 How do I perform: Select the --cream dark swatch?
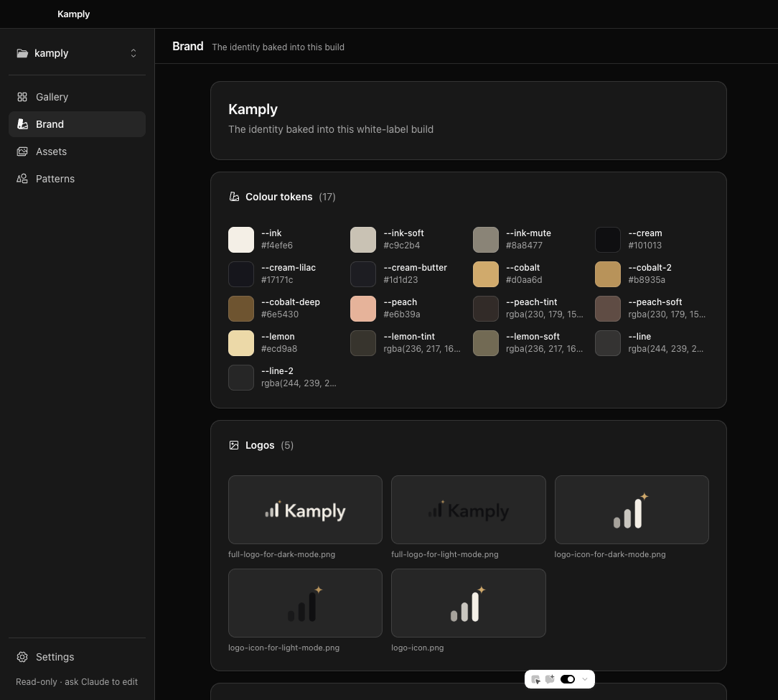[x=608, y=240]
